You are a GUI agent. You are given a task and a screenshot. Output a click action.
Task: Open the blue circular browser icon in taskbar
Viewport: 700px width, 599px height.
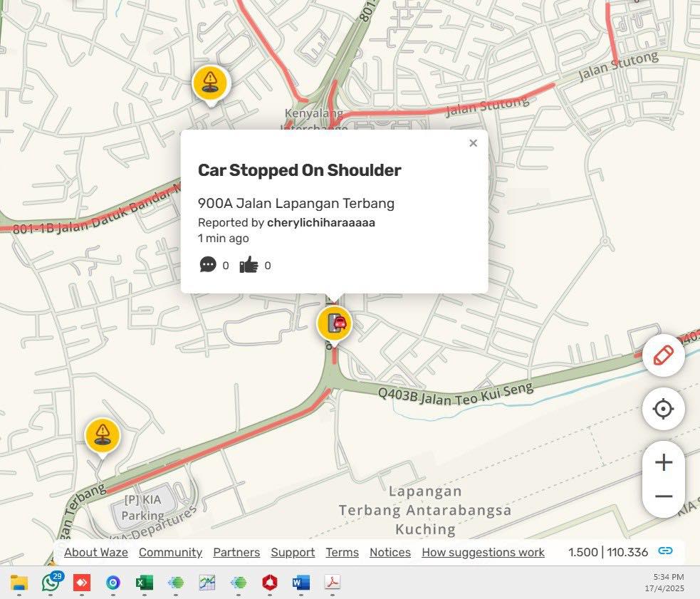(x=113, y=583)
